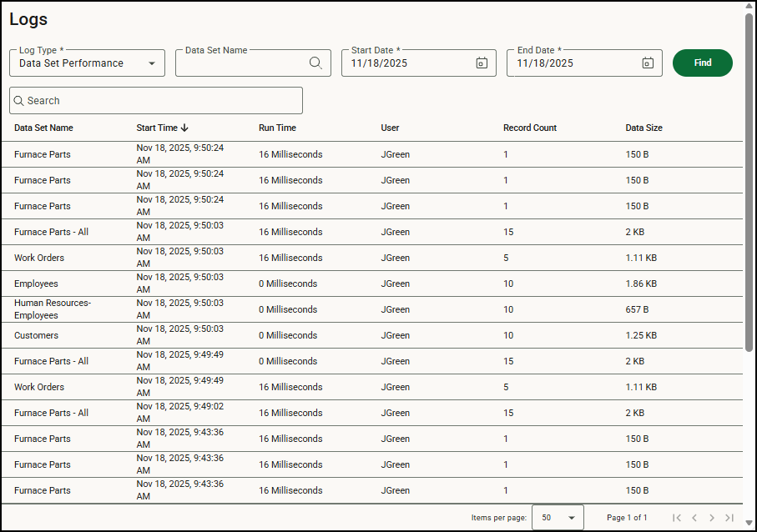Sort table by Data Set Name column
Viewport: 757px width, 532px height.
[43, 128]
